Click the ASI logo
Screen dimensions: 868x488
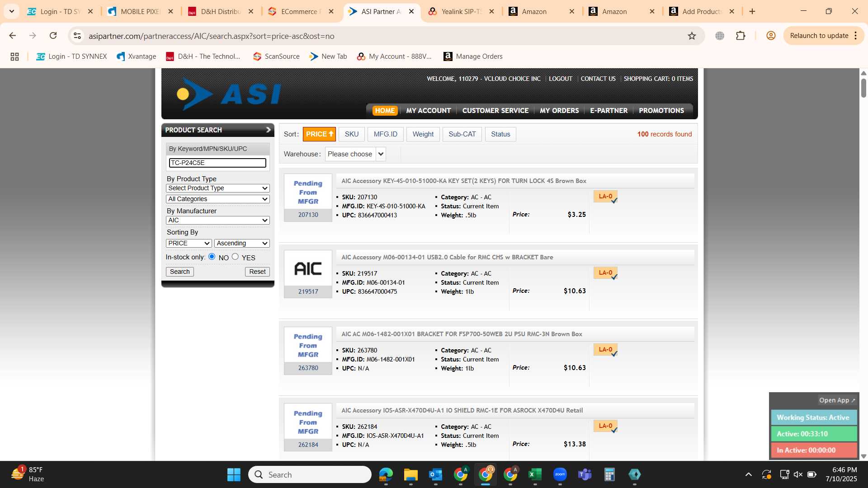[x=229, y=94]
